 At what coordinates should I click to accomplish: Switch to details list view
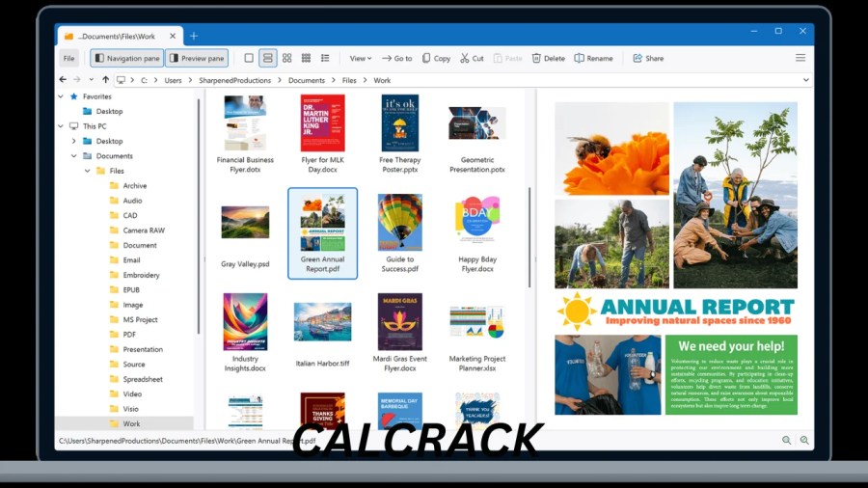coord(326,58)
